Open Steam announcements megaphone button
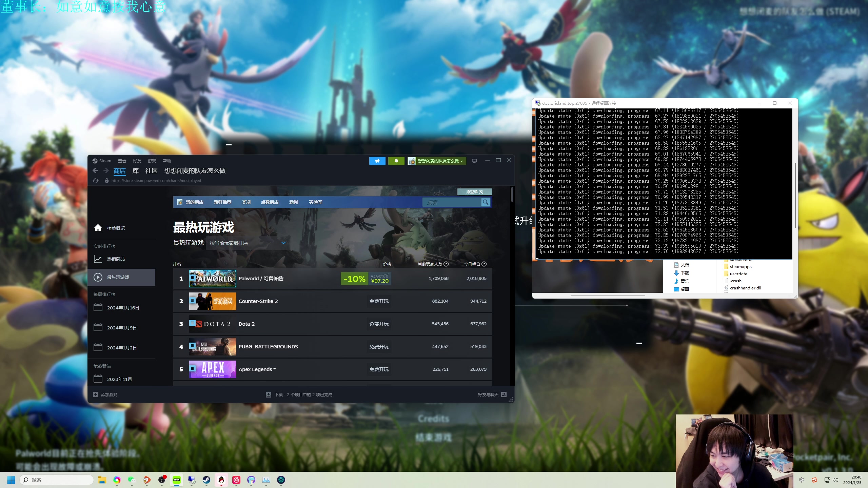 pos(377,161)
